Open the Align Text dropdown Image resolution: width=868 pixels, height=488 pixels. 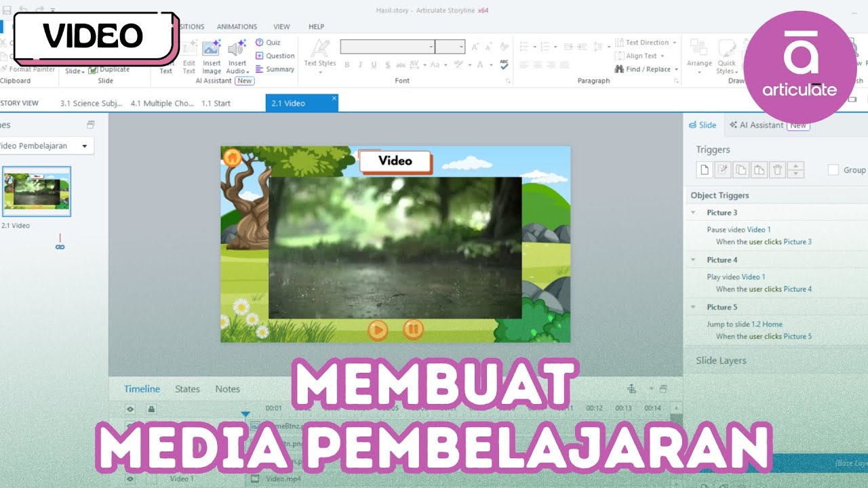(639, 56)
